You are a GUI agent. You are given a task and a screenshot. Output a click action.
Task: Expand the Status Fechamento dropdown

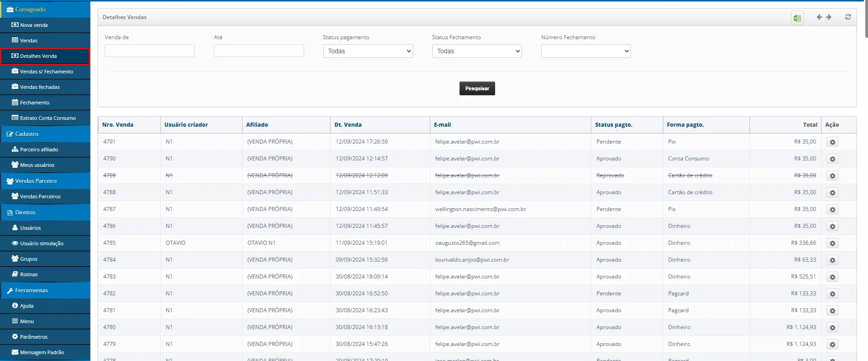476,51
